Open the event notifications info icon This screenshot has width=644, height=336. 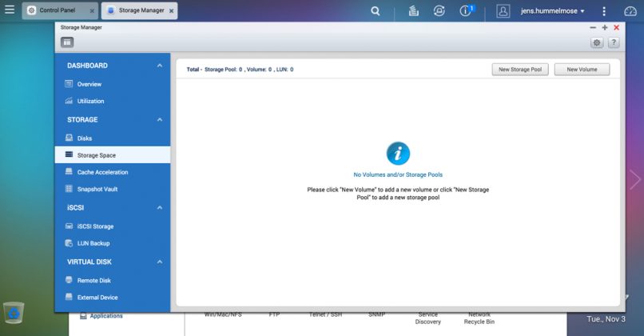point(466,10)
